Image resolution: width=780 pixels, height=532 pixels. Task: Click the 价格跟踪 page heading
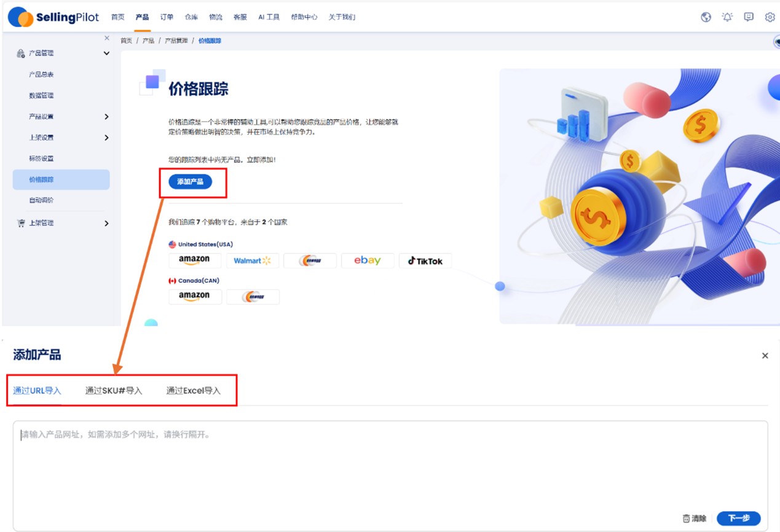click(x=199, y=89)
